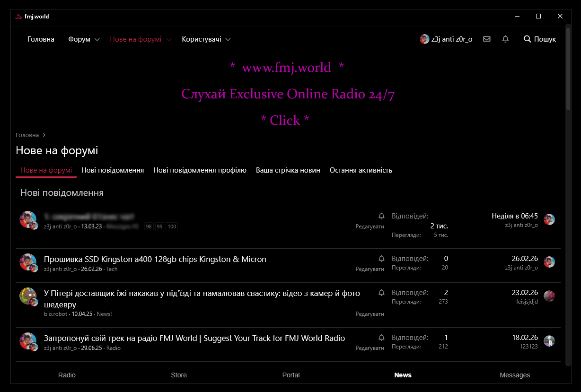The image size is (581, 392).
Task: Open the Radio bottom navigation item
Action: point(67,375)
